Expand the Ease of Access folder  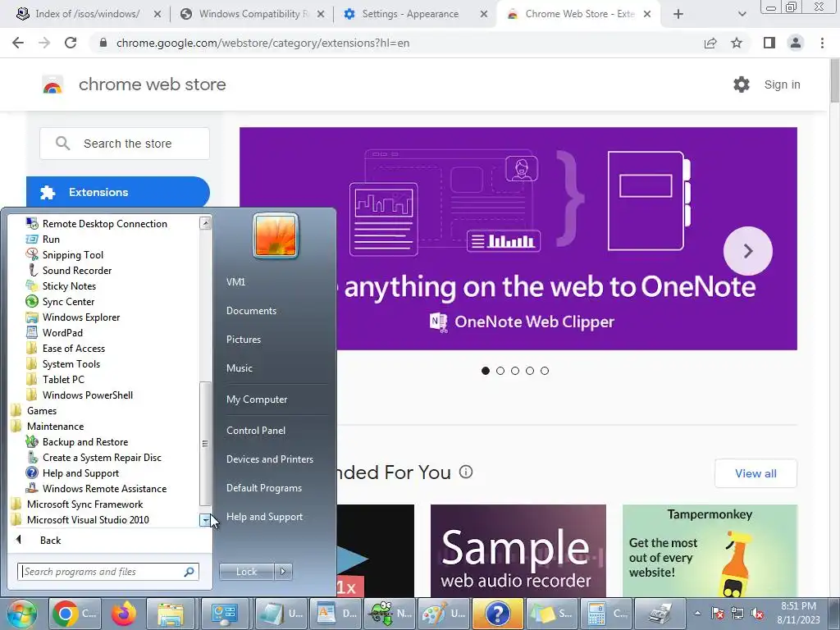tap(66, 348)
